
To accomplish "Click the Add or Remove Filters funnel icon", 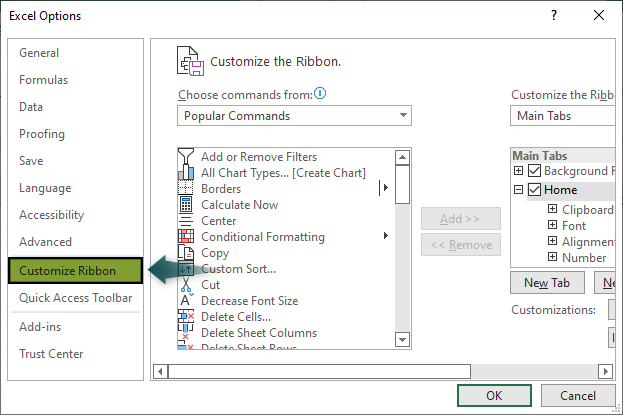I will tap(186, 156).
